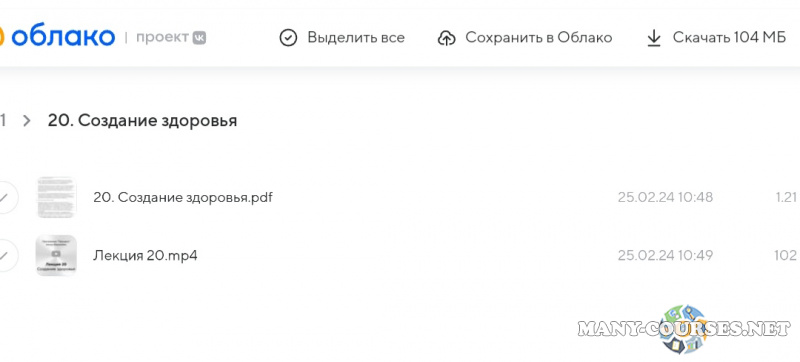
Task: Click the Облако logo
Action: 57,38
